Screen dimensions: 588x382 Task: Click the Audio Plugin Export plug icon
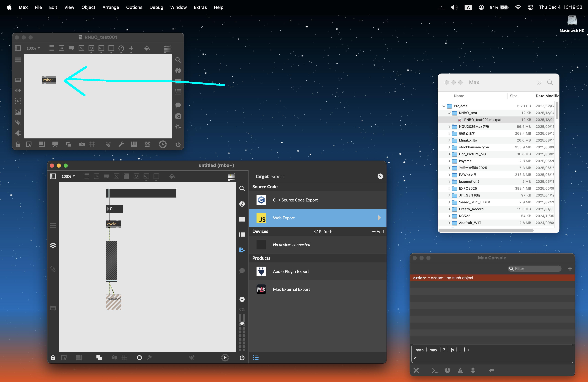pos(261,271)
